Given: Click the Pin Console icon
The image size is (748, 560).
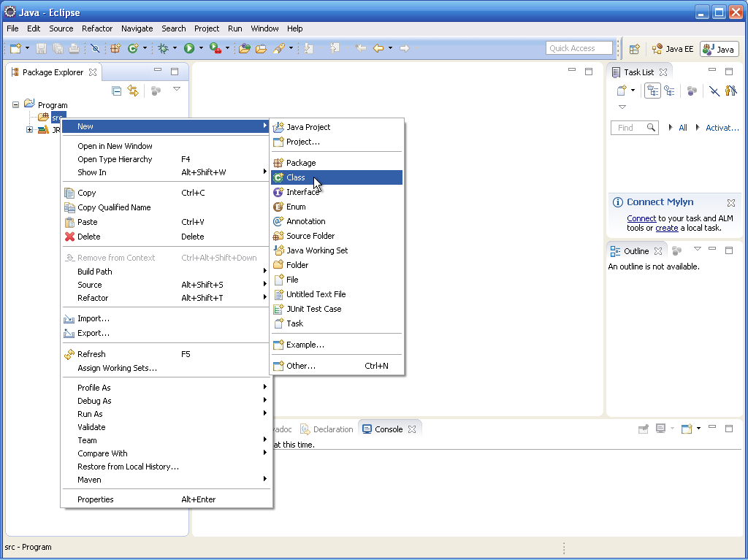Looking at the screenshot, I should [x=643, y=429].
